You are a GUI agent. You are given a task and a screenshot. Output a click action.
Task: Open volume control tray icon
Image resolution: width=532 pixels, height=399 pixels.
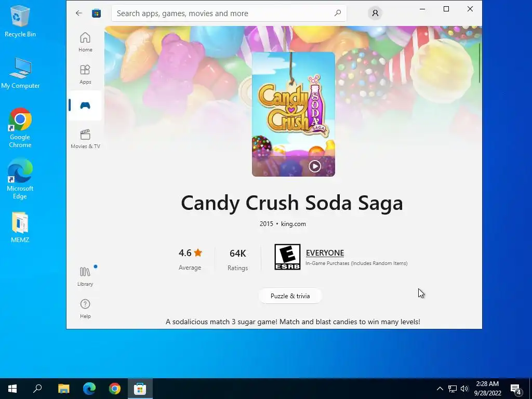(x=464, y=389)
